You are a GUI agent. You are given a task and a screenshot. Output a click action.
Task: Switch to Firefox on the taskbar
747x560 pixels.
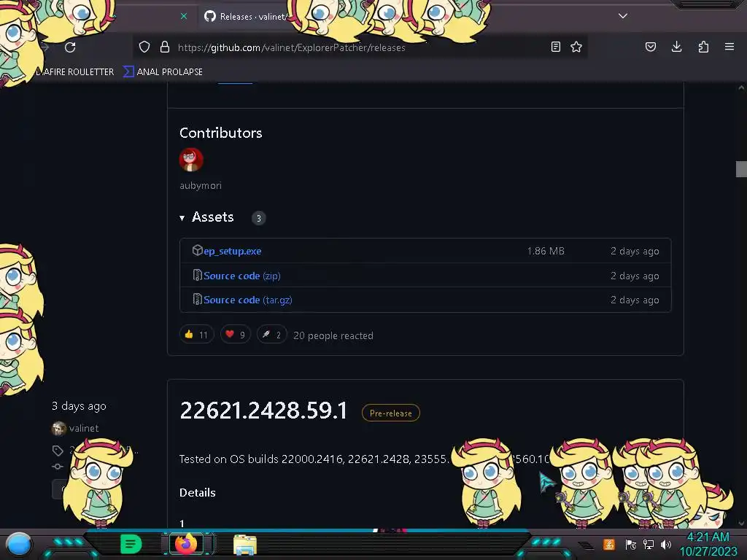(186, 544)
